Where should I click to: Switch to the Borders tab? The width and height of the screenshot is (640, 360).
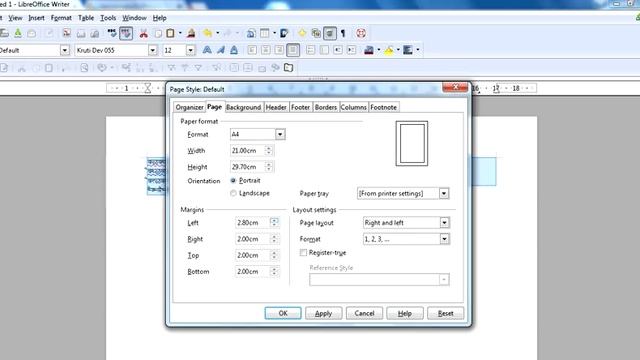click(326, 107)
